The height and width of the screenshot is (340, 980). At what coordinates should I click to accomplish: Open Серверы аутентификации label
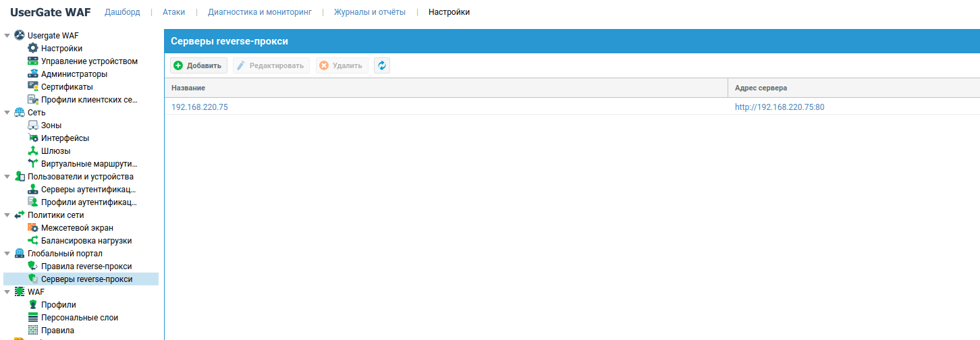point(88,190)
